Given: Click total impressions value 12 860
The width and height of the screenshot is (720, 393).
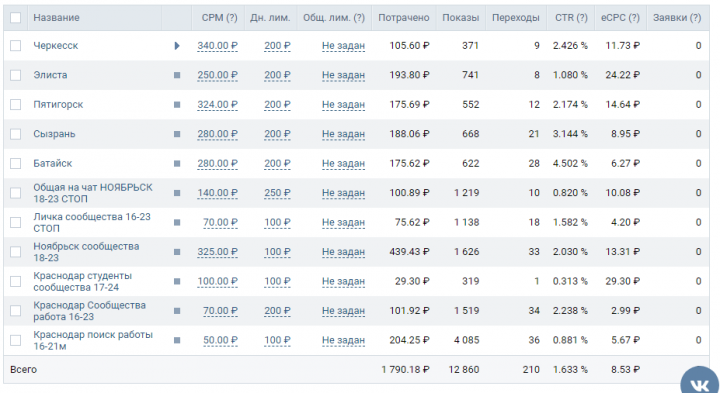Looking at the screenshot, I should coord(464,369).
